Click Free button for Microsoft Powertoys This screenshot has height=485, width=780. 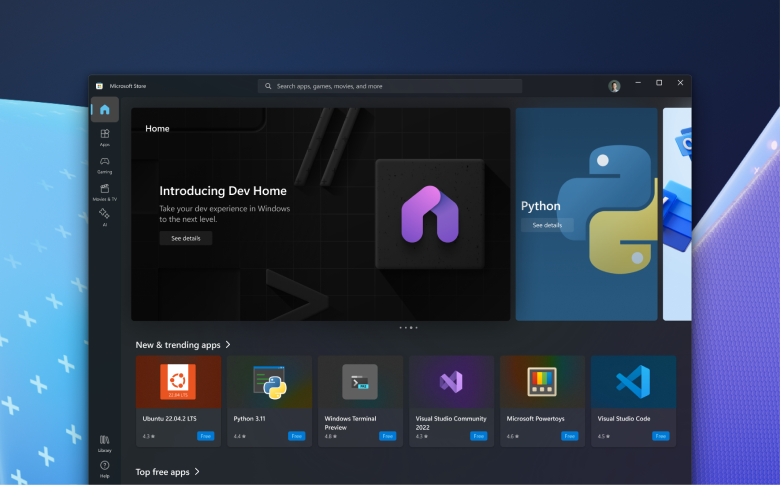click(x=570, y=436)
